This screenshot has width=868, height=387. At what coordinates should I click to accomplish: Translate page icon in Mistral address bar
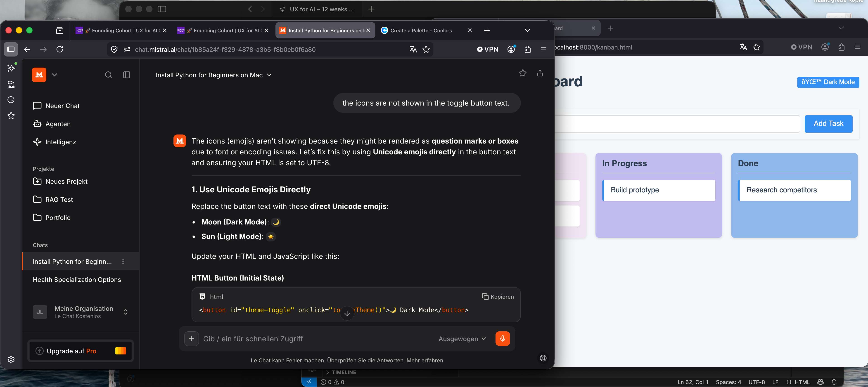pos(413,50)
